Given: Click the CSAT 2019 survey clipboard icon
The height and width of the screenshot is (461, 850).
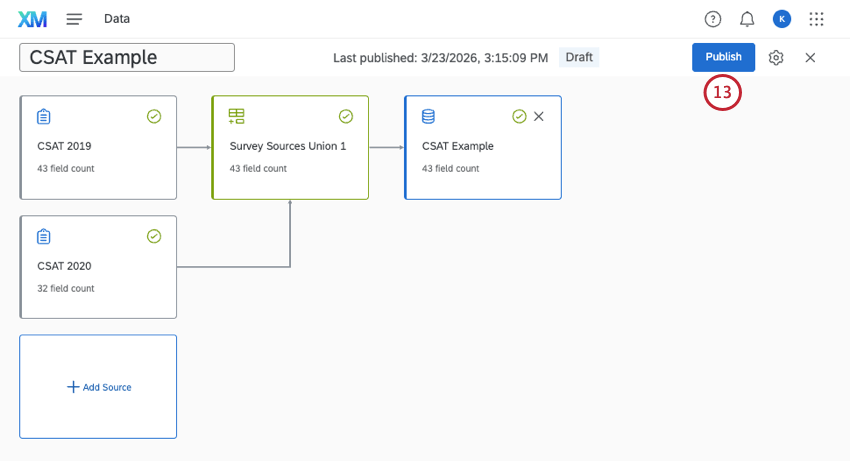Looking at the screenshot, I should (44, 117).
